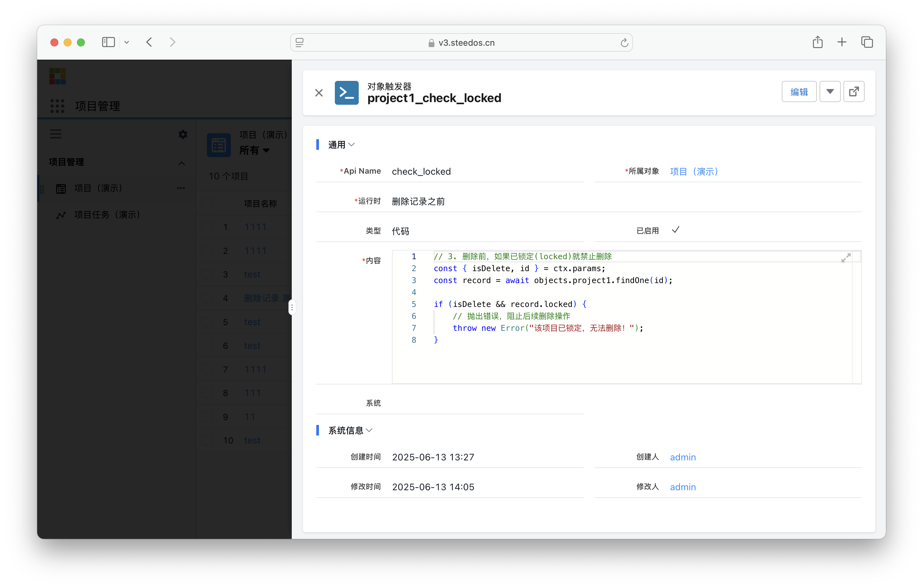Click the panel resize handle dots
The width and height of the screenshot is (923, 588).
coord(292,307)
